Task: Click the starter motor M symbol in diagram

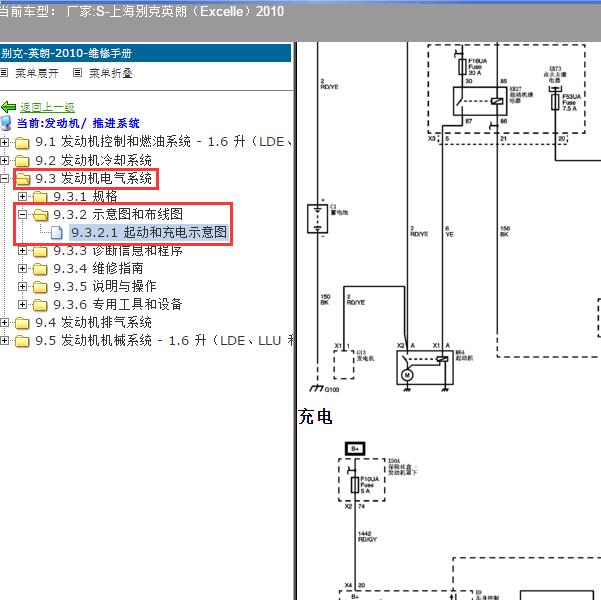Action: [x=407, y=375]
